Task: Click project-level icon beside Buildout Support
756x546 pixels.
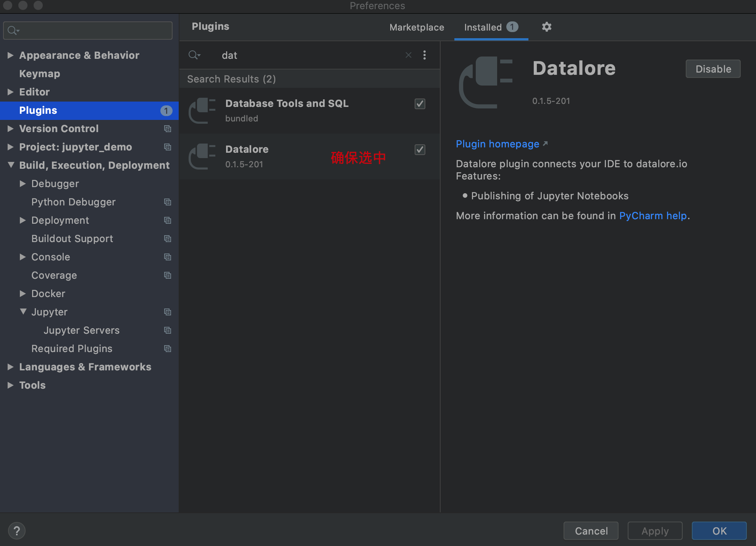Action: pyautogui.click(x=167, y=239)
